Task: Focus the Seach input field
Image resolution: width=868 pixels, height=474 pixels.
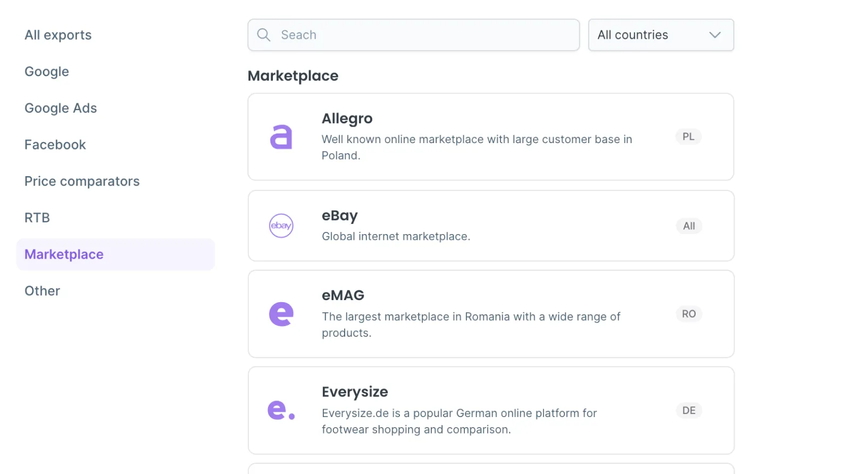Action: click(x=414, y=35)
